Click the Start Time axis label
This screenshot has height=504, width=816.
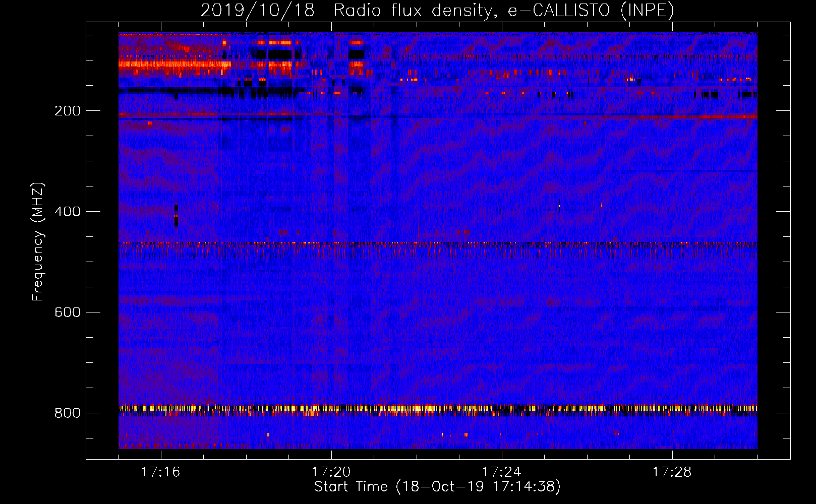(x=437, y=487)
